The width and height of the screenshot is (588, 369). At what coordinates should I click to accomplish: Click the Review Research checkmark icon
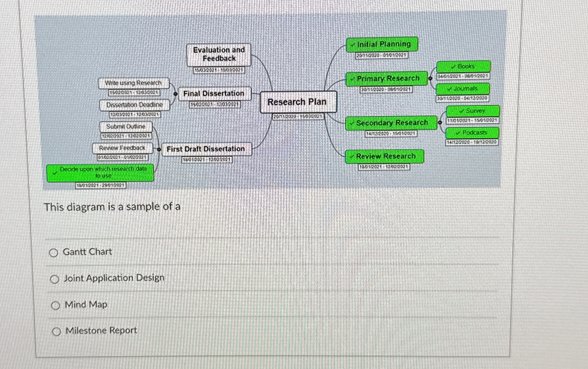(x=352, y=157)
